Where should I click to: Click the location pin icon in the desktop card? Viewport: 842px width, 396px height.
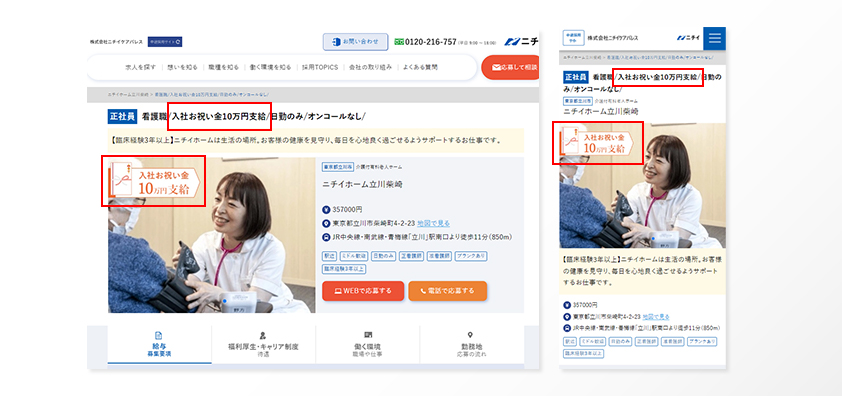[326, 223]
